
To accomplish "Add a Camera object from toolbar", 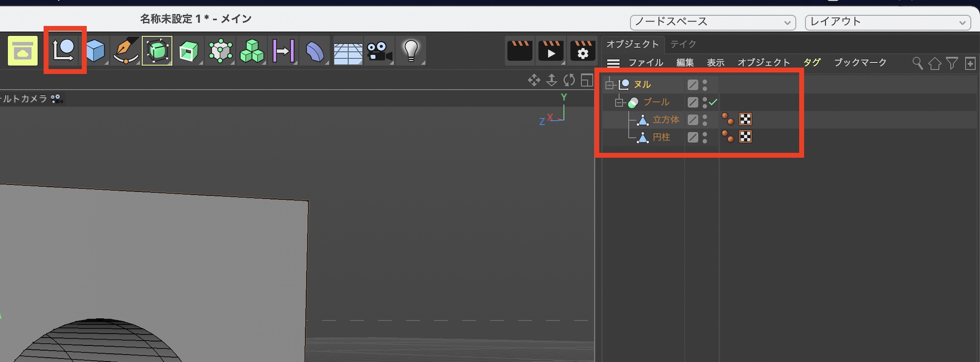I will pyautogui.click(x=379, y=51).
